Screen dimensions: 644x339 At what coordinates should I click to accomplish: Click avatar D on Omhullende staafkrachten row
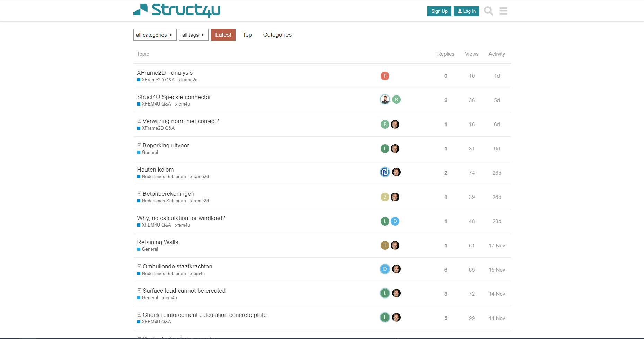tap(385, 269)
